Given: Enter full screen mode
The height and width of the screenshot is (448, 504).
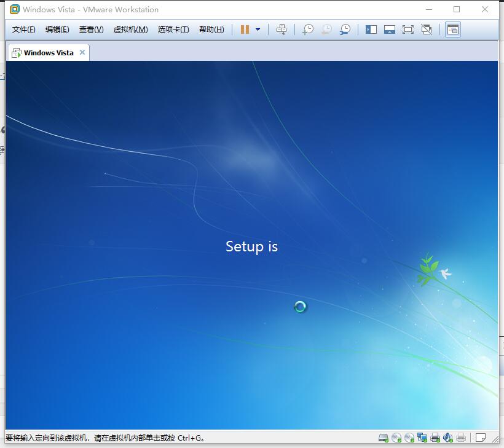Looking at the screenshot, I should pyautogui.click(x=408, y=29).
